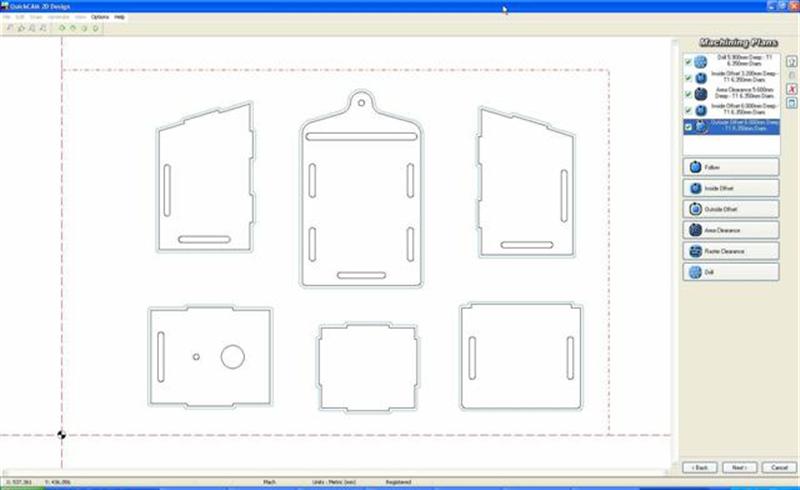
Task: Select the Inside Offset operation
Action: click(x=730, y=188)
